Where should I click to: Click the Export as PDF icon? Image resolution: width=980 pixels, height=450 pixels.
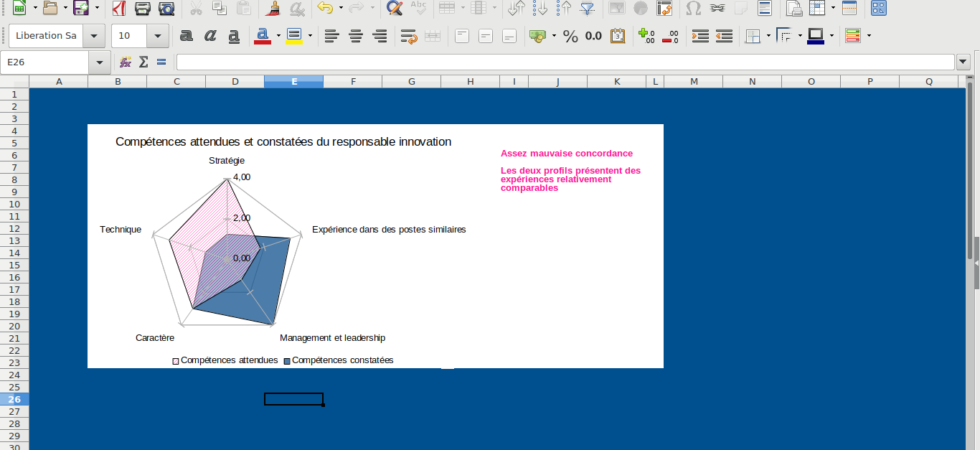[118, 9]
